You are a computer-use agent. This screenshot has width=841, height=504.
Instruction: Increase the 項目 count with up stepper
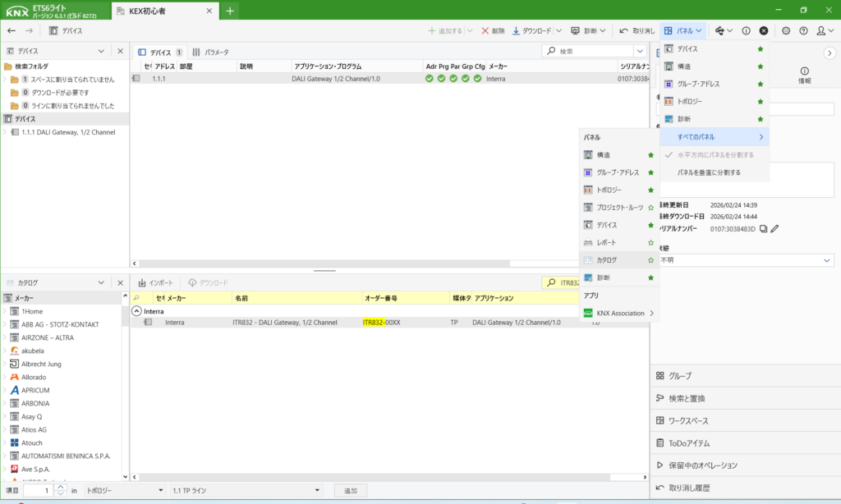point(61,487)
